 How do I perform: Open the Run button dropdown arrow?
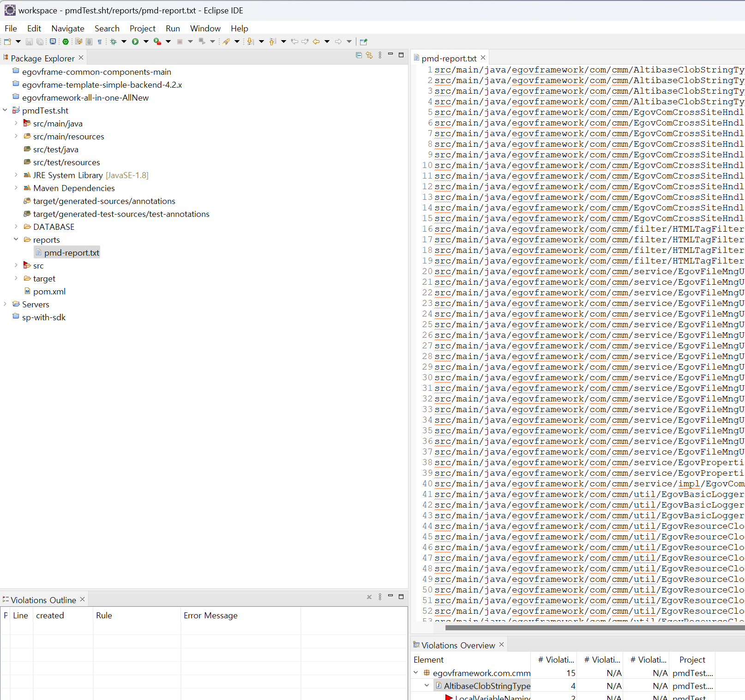click(146, 42)
